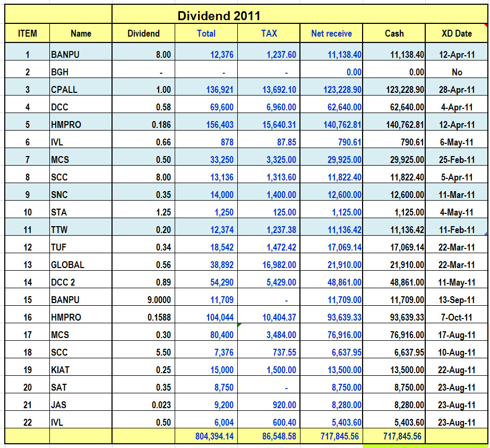
Task: Click the Dividend column header
Action: [143, 33]
